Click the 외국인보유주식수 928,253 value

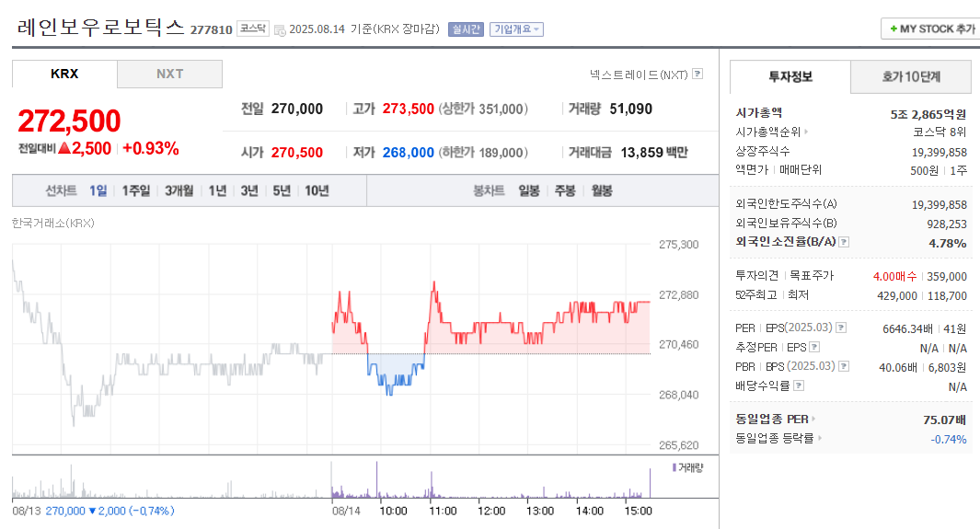coord(946,224)
